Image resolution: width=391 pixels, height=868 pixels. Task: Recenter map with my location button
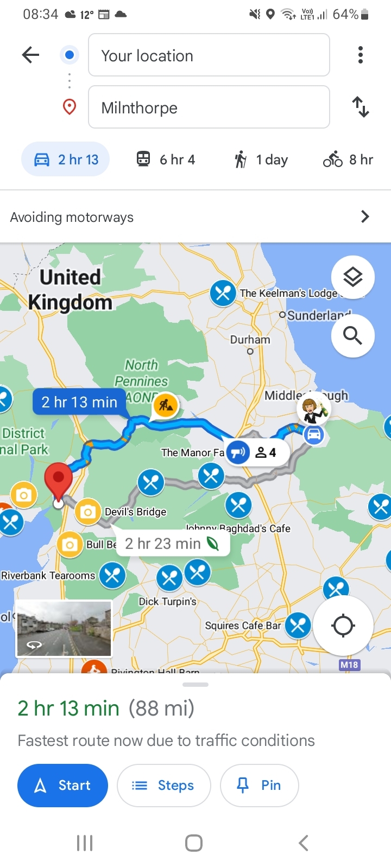pyautogui.click(x=343, y=626)
